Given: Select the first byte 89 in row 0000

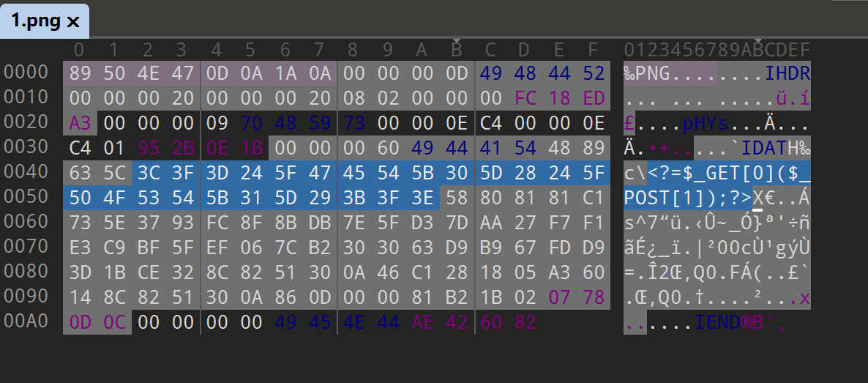Looking at the screenshot, I should (79, 73).
